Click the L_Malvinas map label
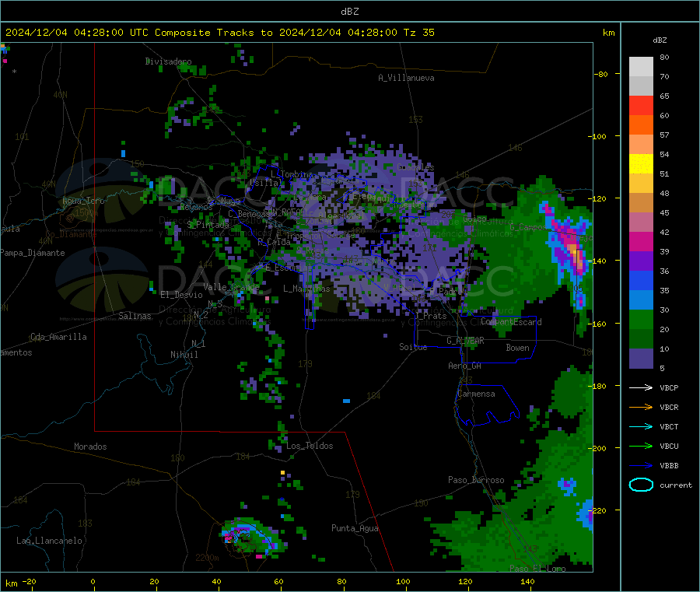Image resolution: width=700 pixels, height=592 pixels. (306, 289)
